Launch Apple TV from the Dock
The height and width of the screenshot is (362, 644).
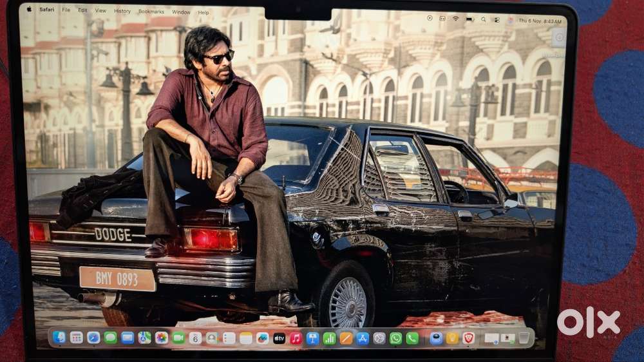(x=279, y=338)
